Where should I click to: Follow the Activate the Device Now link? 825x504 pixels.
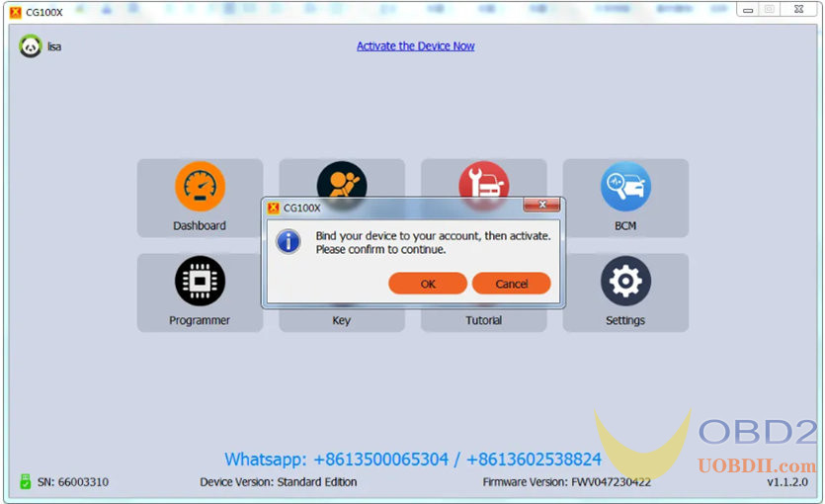pyautogui.click(x=415, y=45)
